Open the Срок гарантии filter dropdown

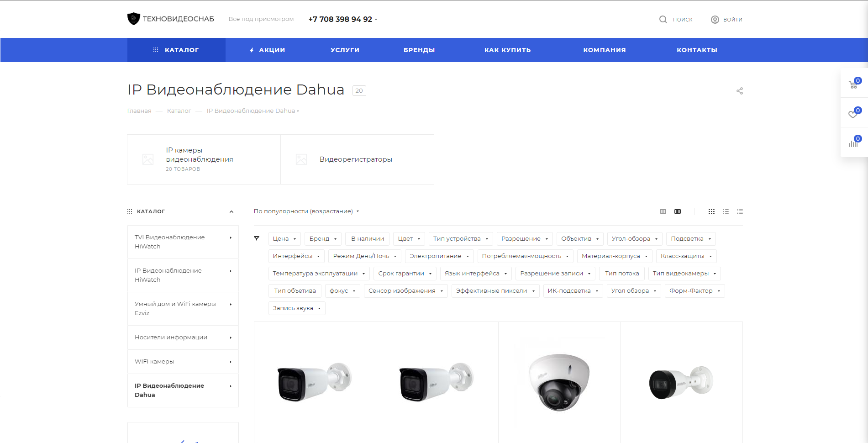[x=405, y=274]
